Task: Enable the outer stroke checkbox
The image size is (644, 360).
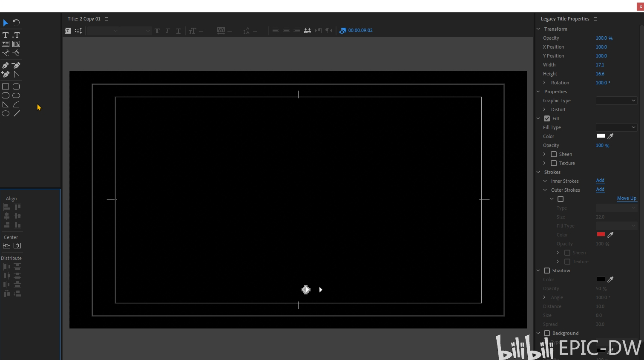Action: pos(561,199)
